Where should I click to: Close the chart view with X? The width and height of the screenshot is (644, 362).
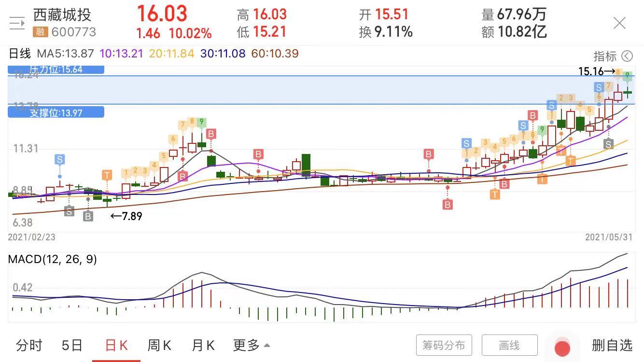tap(619, 23)
